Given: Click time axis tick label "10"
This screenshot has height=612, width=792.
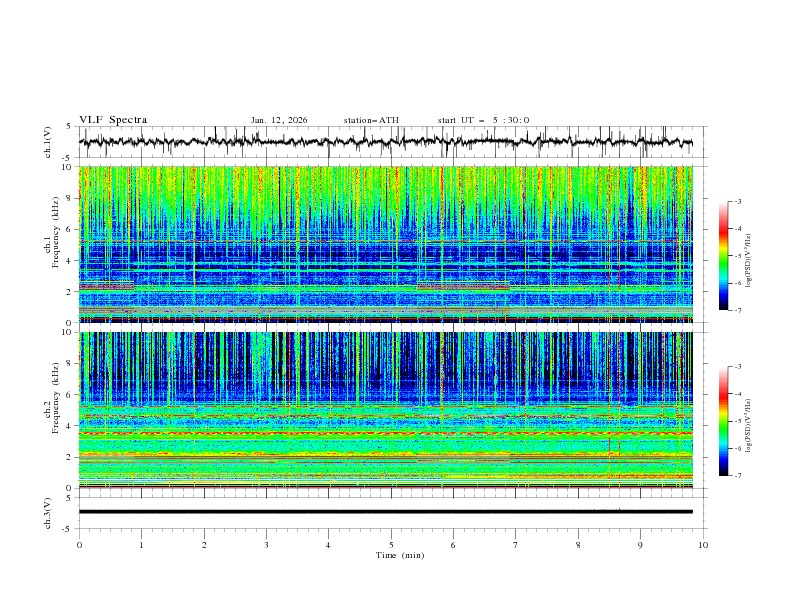Looking at the screenshot, I should tap(703, 545).
